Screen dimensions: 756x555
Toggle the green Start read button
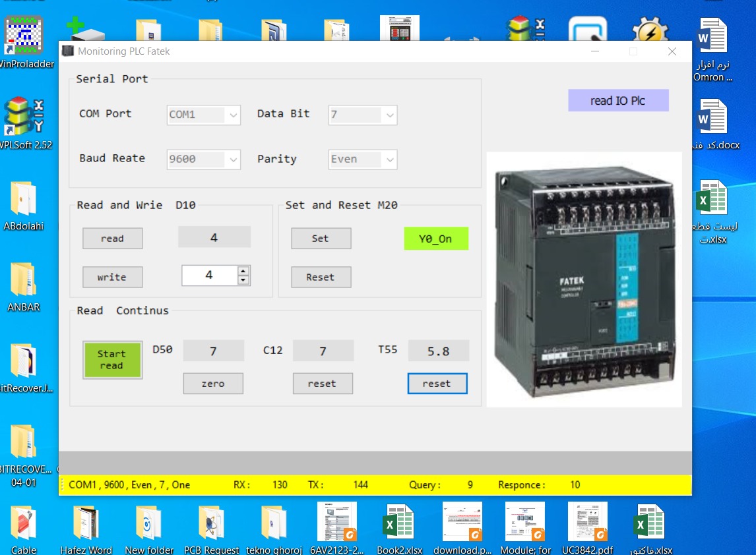tap(112, 360)
